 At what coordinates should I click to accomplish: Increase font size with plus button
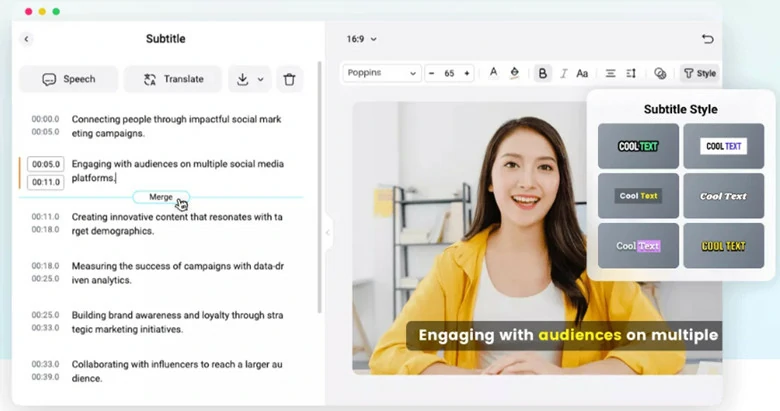point(467,73)
